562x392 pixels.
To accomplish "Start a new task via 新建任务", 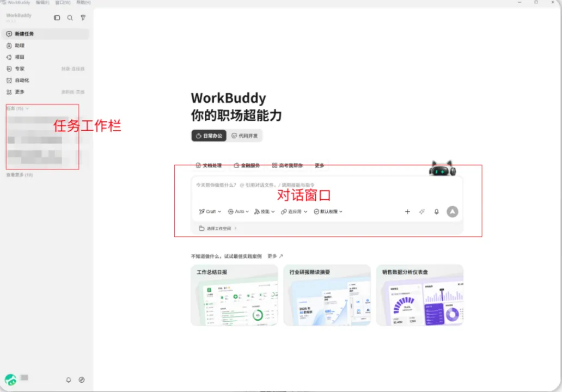I will (46, 34).
